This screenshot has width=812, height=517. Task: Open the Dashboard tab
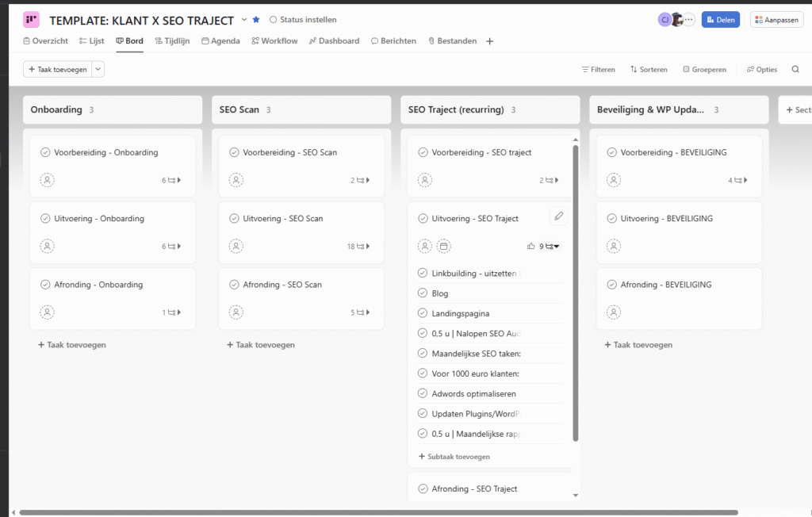tap(334, 40)
